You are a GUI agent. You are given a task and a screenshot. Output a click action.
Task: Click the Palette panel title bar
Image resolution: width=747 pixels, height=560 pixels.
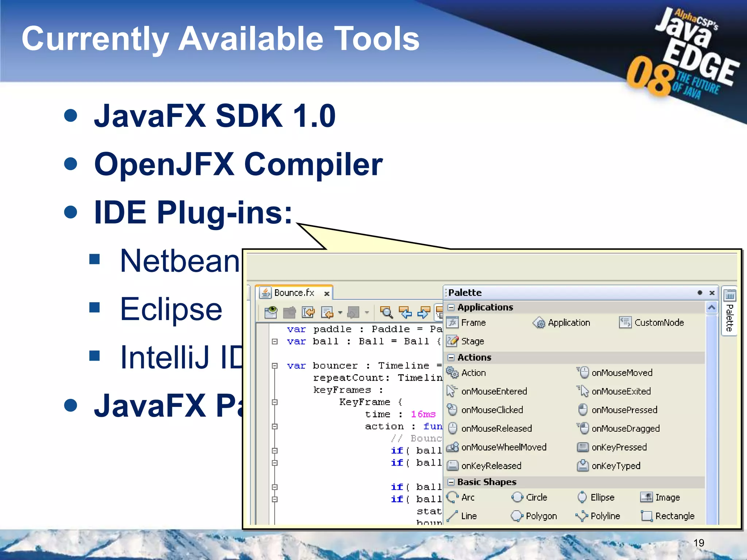(581, 293)
